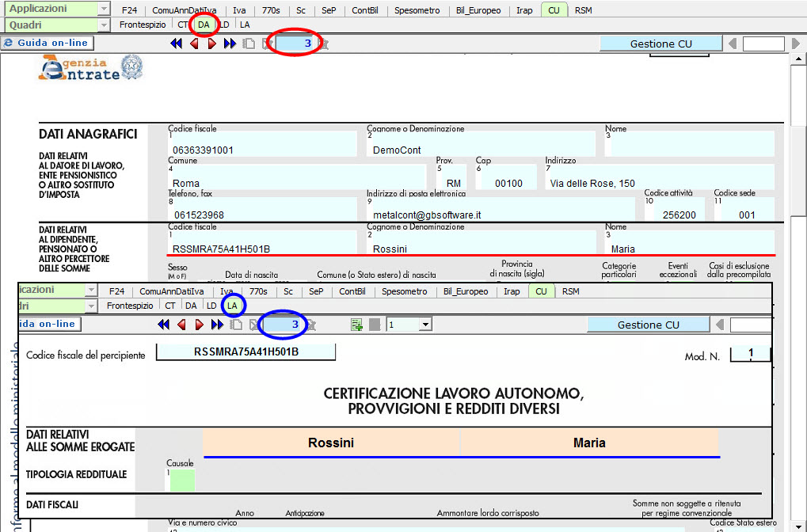Image resolution: width=807 pixels, height=532 pixels.
Task: Click Gestione CU button in the LA panel
Action: [x=648, y=325]
